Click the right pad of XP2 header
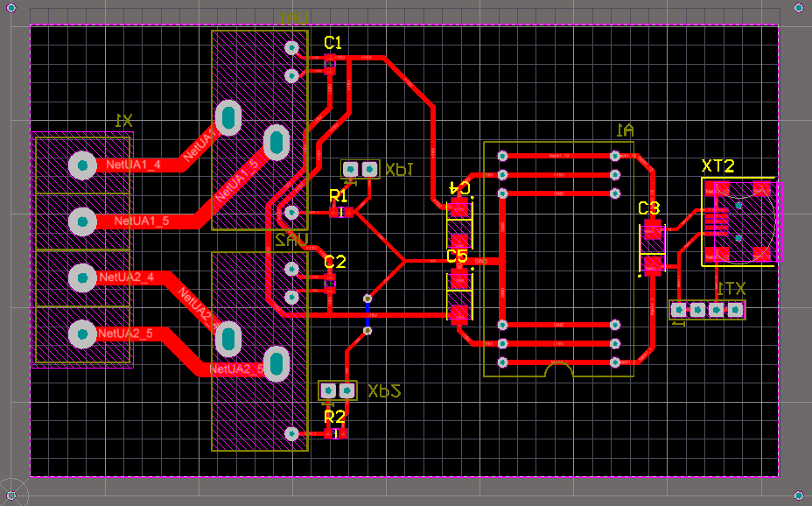Image resolution: width=812 pixels, height=506 pixels. (347, 390)
